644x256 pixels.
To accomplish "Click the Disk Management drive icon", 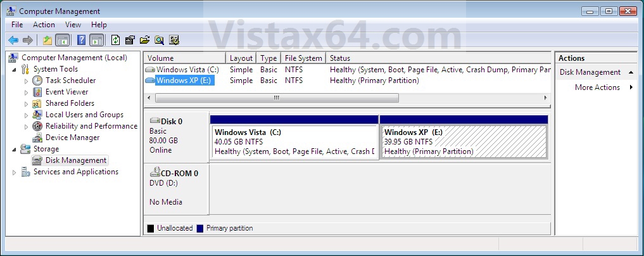I will pos(37,160).
